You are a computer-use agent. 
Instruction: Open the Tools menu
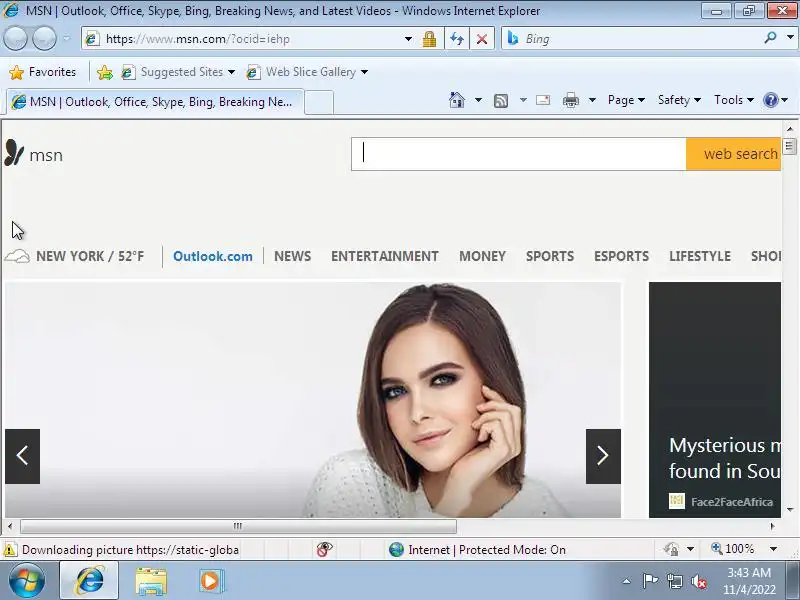[734, 100]
